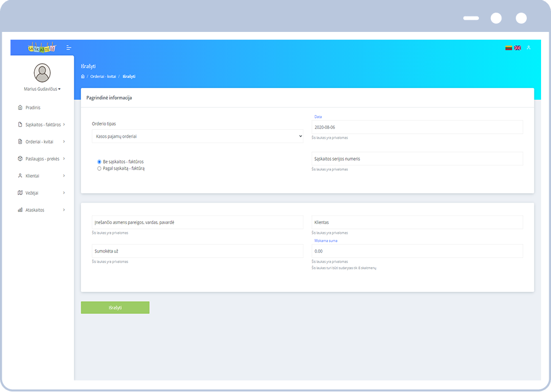Image resolution: width=551 pixels, height=392 pixels.
Task: Expand the Klientai submenu chevron
Action: (x=64, y=176)
